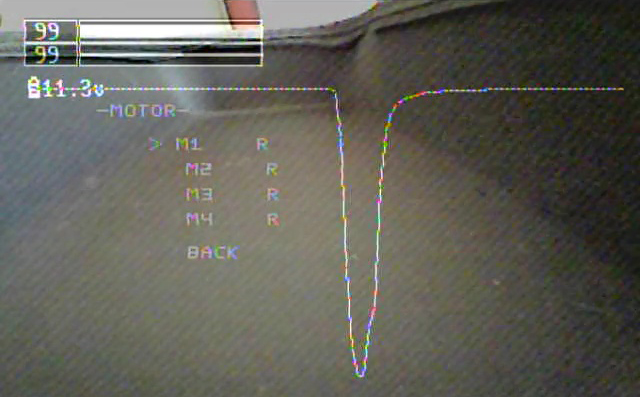
Task: Toggle the R direction value for M4
Action: [273, 220]
